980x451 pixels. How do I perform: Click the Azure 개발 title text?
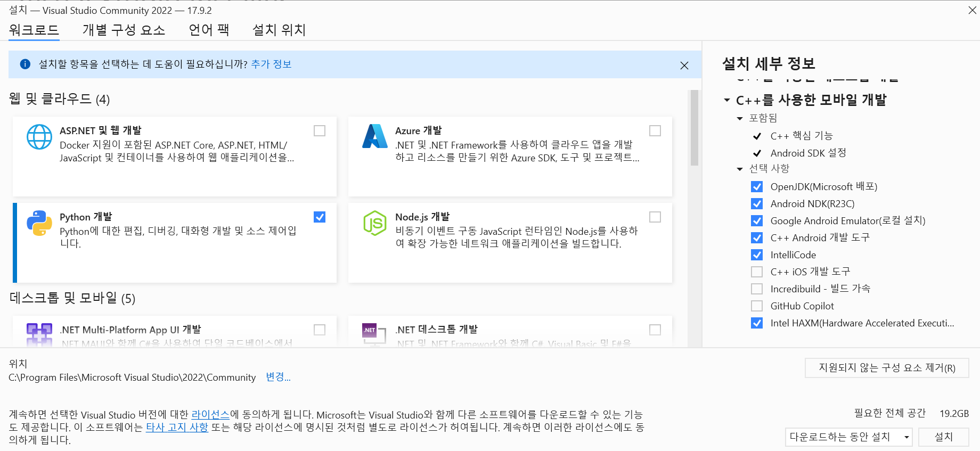tap(419, 131)
